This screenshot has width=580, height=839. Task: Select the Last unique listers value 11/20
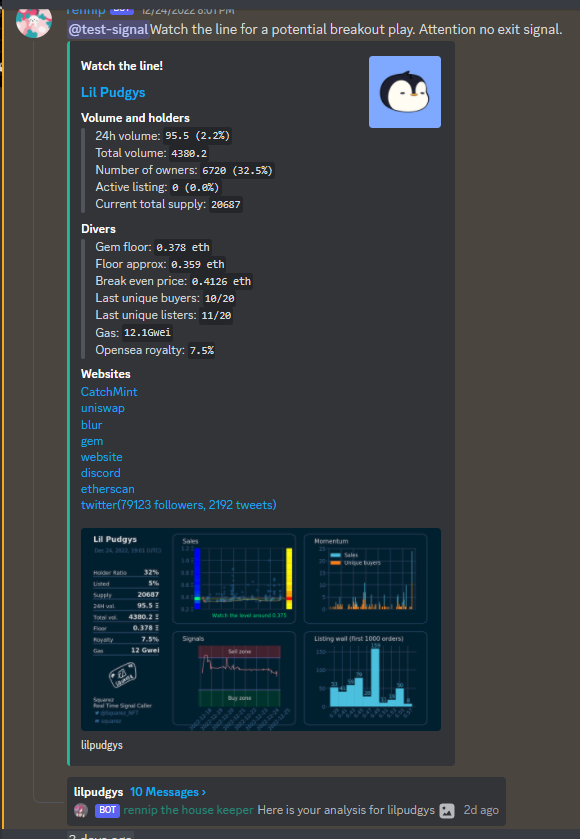point(217,316)
